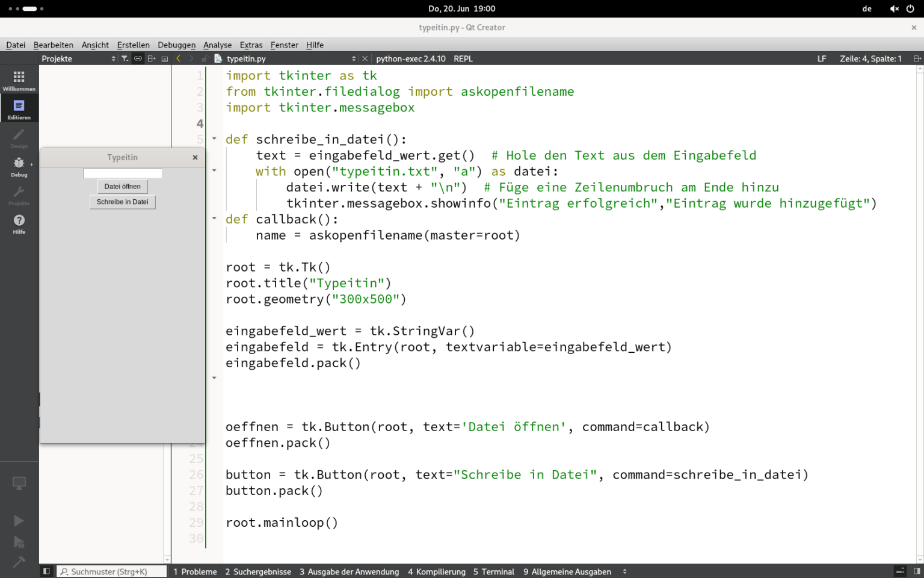The height and width of the screenshot is (578, 924).
Task: Toggle synchronize with editor link icon
Action: [138, 58]
